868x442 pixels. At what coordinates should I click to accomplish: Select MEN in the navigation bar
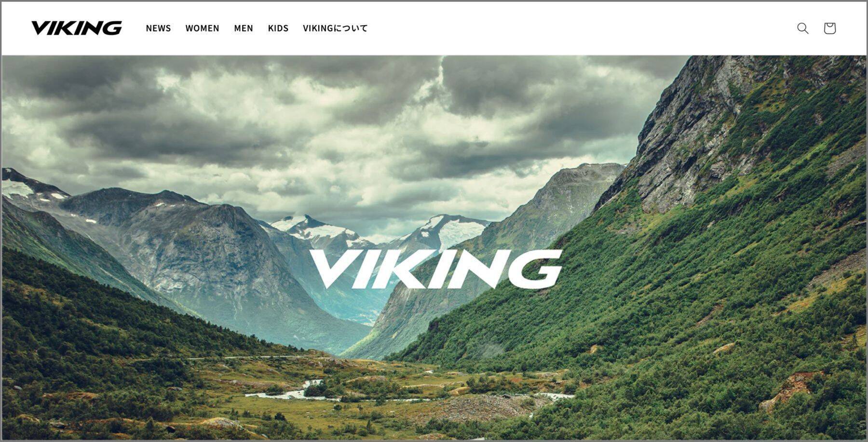(x=244, y=28)
